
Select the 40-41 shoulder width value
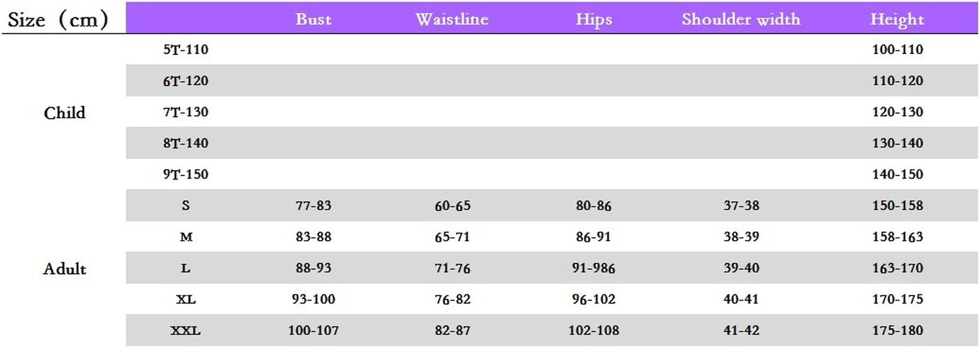tap(741, 299)
